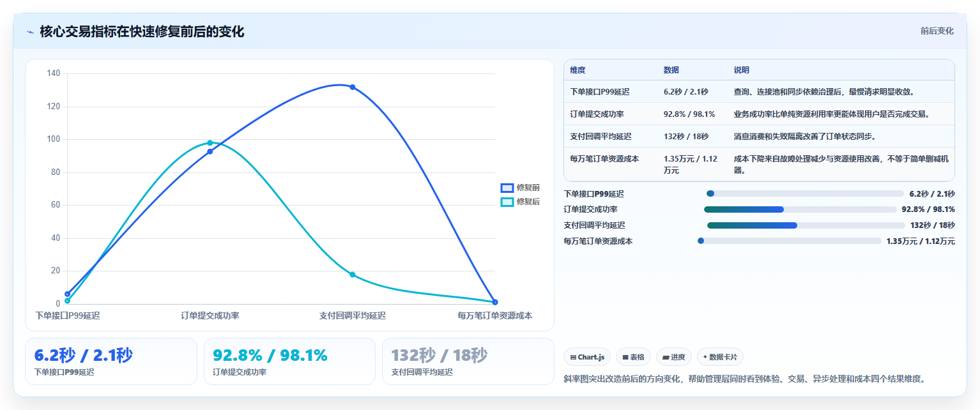Viewport: 980px width, 410px height.
Task: Click the footer caption starting 斜率图突出
Action: click(744, 379)
